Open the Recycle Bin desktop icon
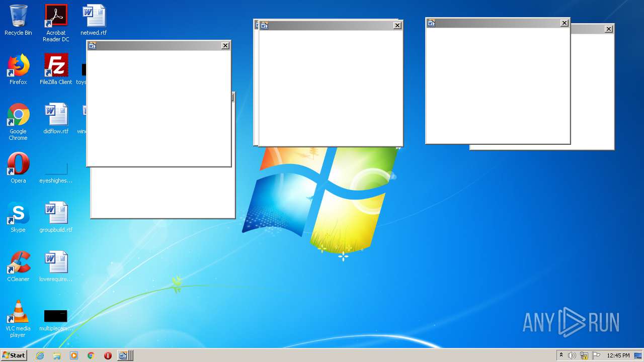Viewport: 644px width, 362px height. [x=18, y=20]
